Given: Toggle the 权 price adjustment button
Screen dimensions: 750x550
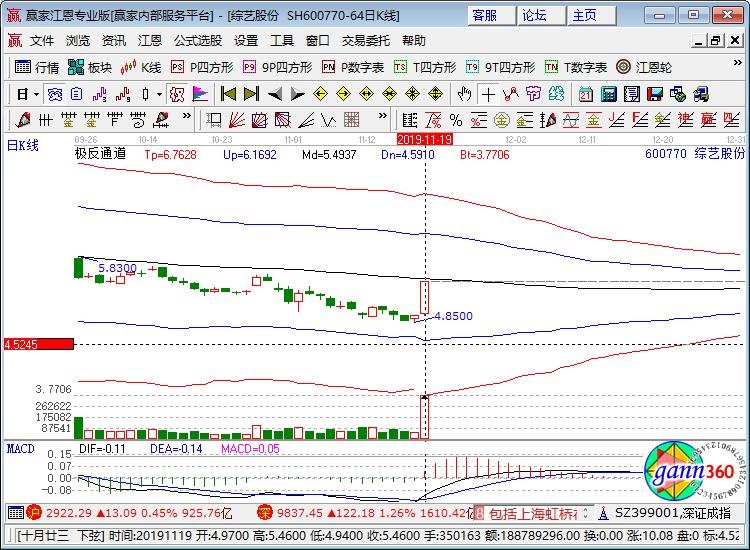Looking at the screenshot, I should pyautogui.click(x=176, y=94).
